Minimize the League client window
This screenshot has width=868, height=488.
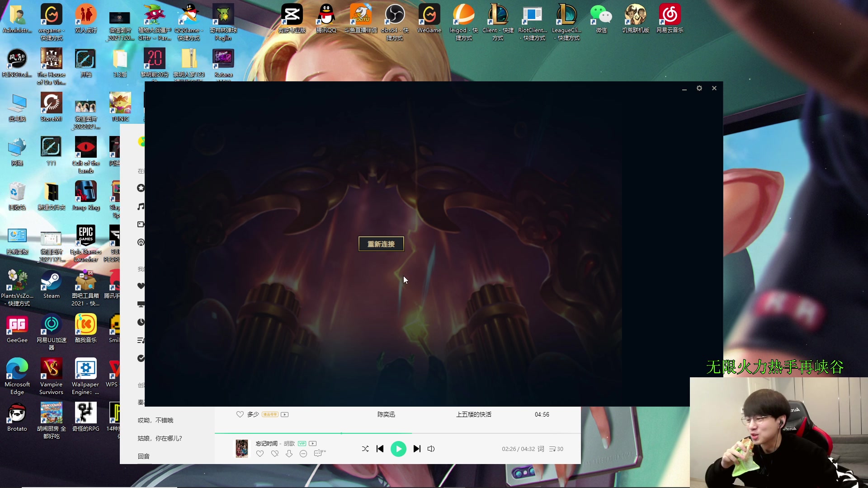pyautogui.click(x=684, y=89)
